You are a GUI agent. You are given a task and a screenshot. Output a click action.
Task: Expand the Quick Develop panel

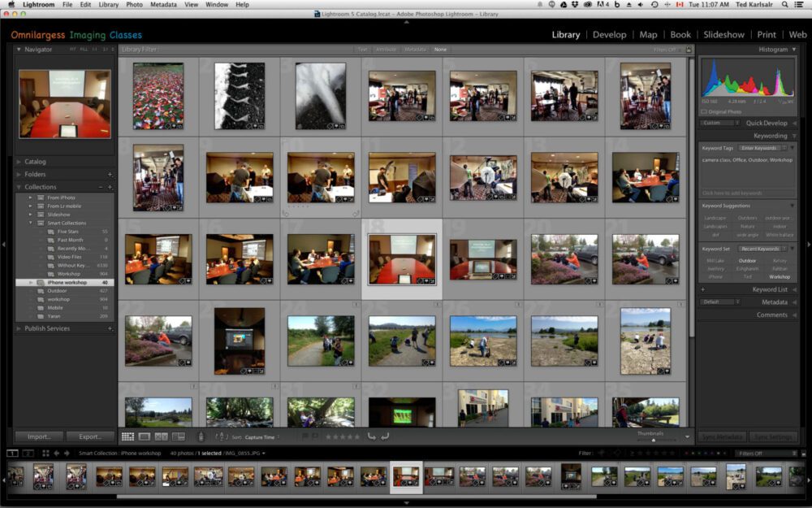tap(794, 124)
